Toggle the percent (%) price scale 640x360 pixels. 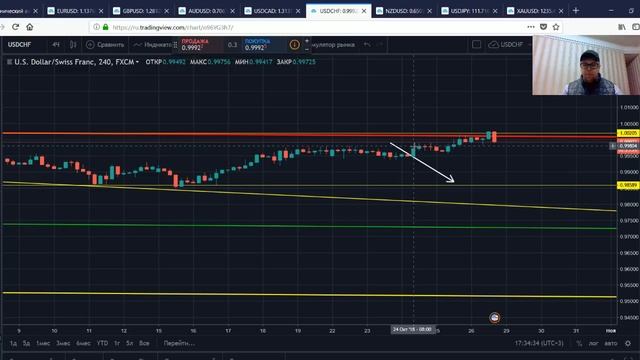[x=579, y=344]
